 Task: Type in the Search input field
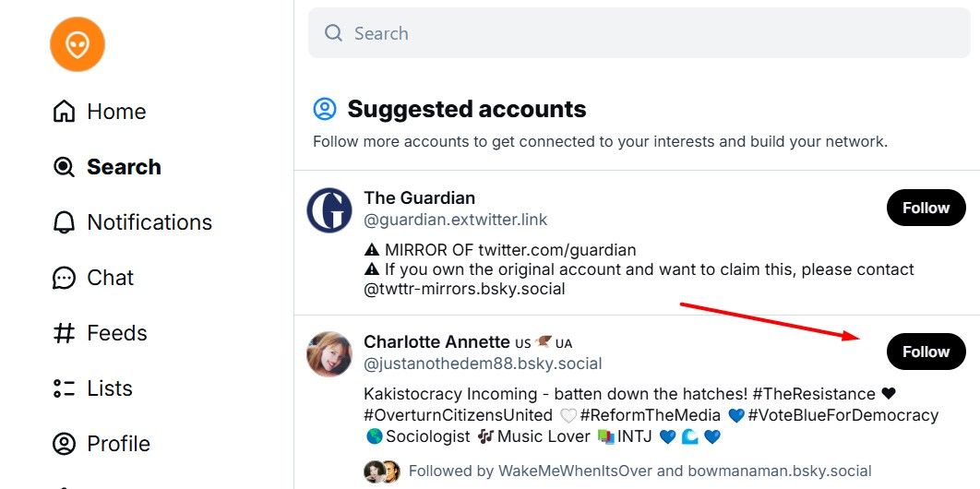tap(637, 33)
